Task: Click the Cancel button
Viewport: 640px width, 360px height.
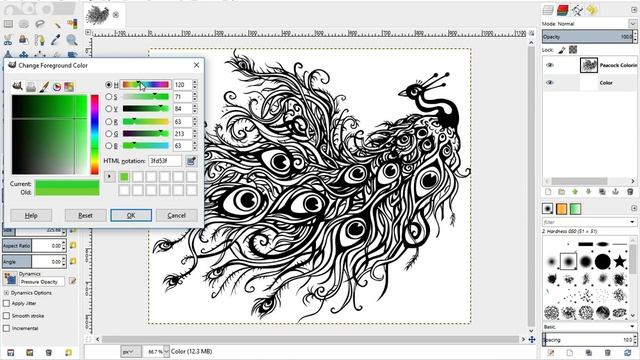Action: (176, 215)
